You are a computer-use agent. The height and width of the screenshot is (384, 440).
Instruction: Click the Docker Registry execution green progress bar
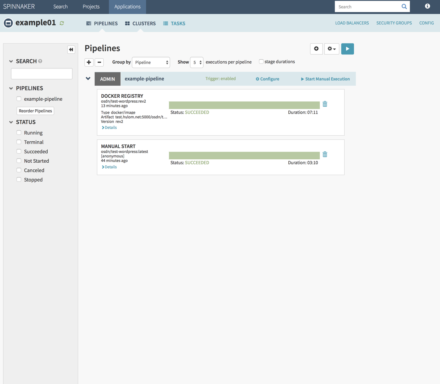[244, 105]
